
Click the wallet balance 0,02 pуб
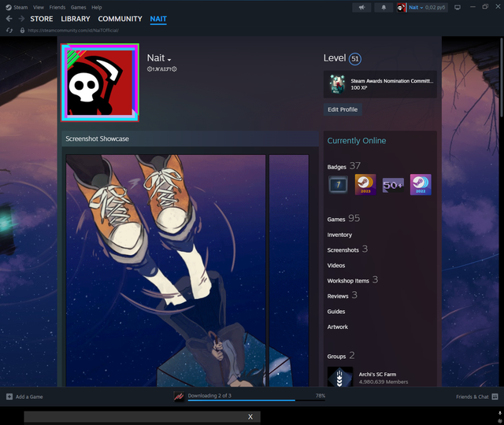(x=435, y=7)
